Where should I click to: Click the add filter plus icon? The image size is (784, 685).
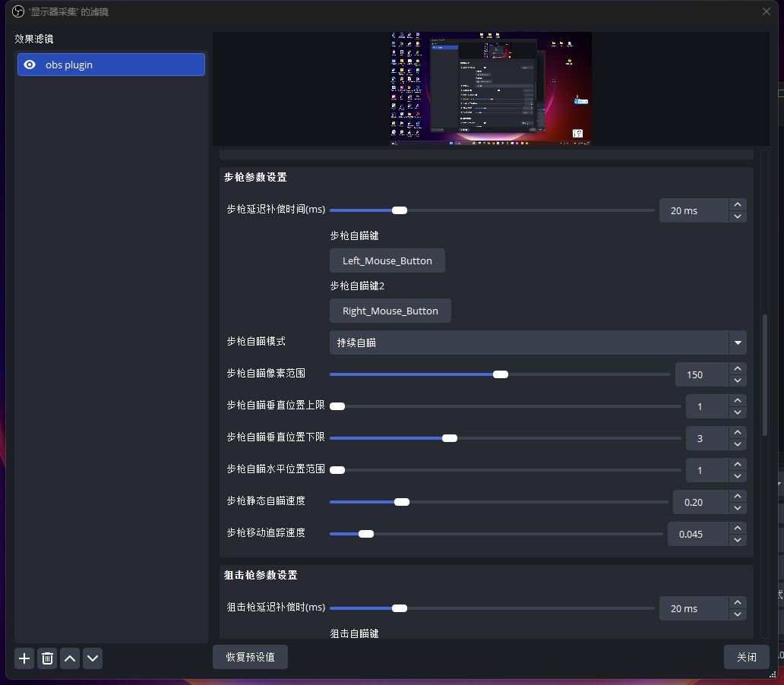coord(24,658)
